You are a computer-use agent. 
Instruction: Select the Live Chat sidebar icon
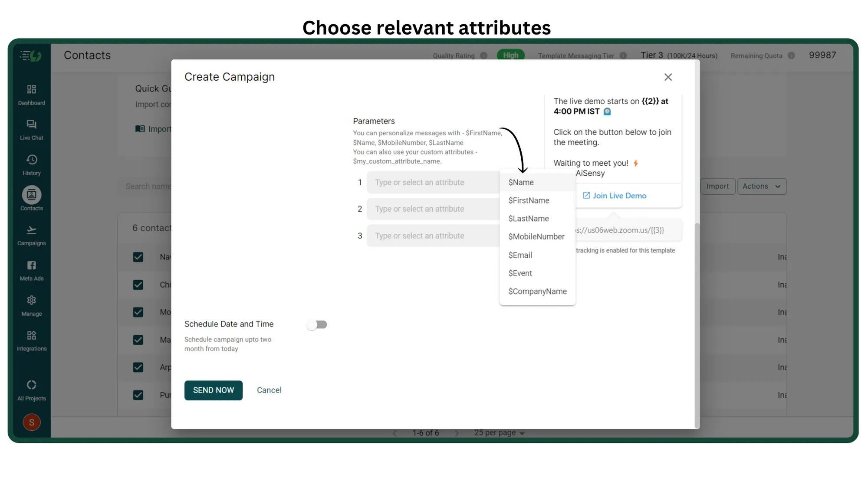click(31, 128)
